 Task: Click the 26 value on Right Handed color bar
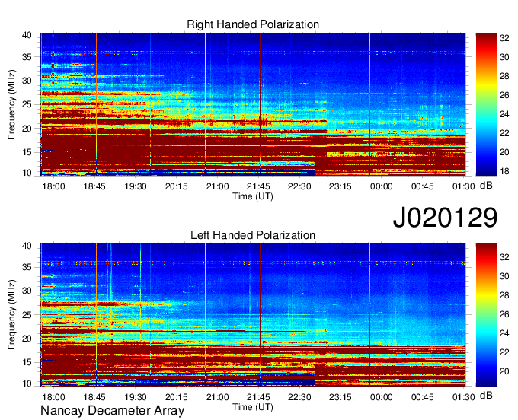coord(504,95)
